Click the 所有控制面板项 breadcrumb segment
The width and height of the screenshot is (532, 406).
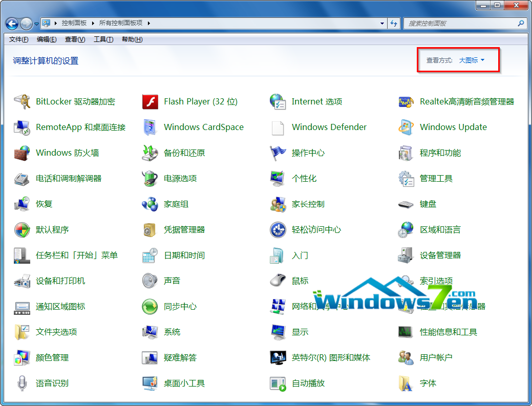(x=121, y=23)
